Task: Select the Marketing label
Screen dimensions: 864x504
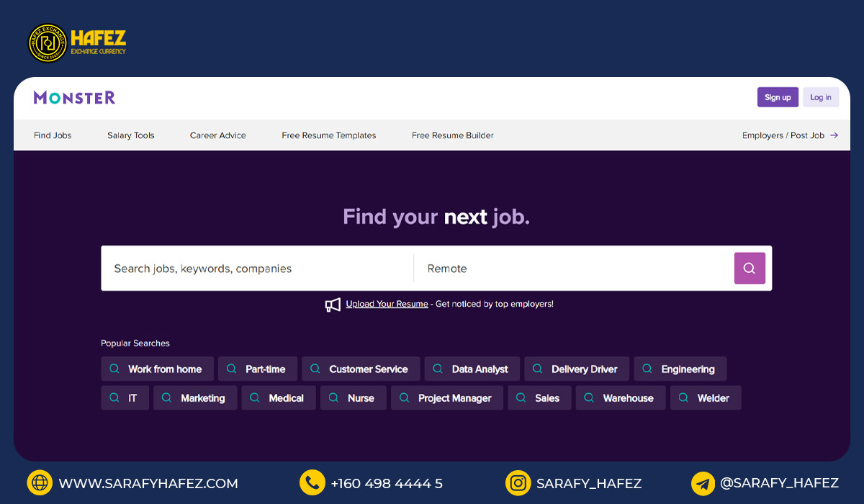Action: click(203, 398)
